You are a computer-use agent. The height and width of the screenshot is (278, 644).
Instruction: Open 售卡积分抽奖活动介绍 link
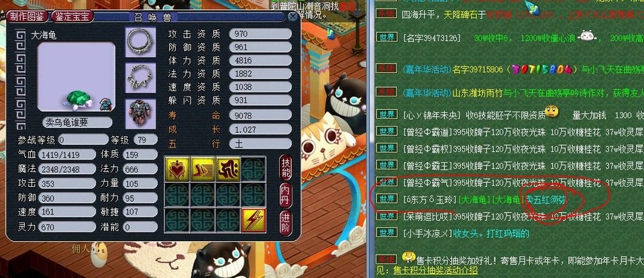click(x=435, y=270)
